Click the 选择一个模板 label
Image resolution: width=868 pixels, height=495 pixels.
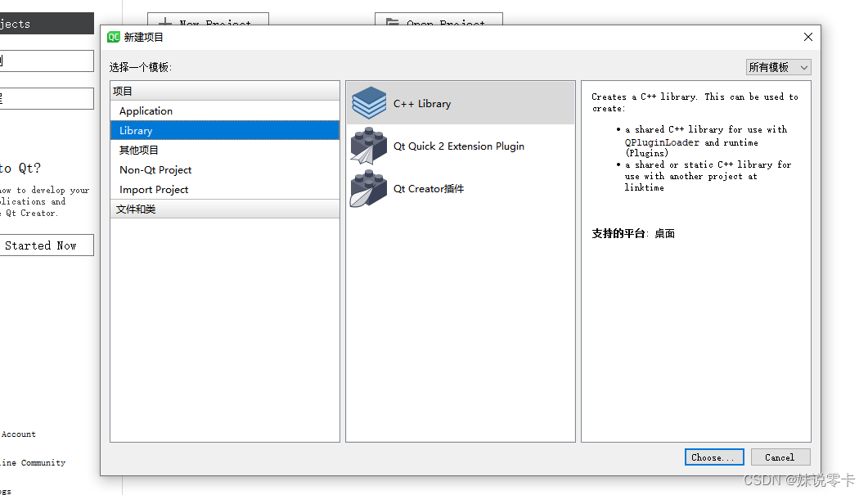tap(140, 68)
